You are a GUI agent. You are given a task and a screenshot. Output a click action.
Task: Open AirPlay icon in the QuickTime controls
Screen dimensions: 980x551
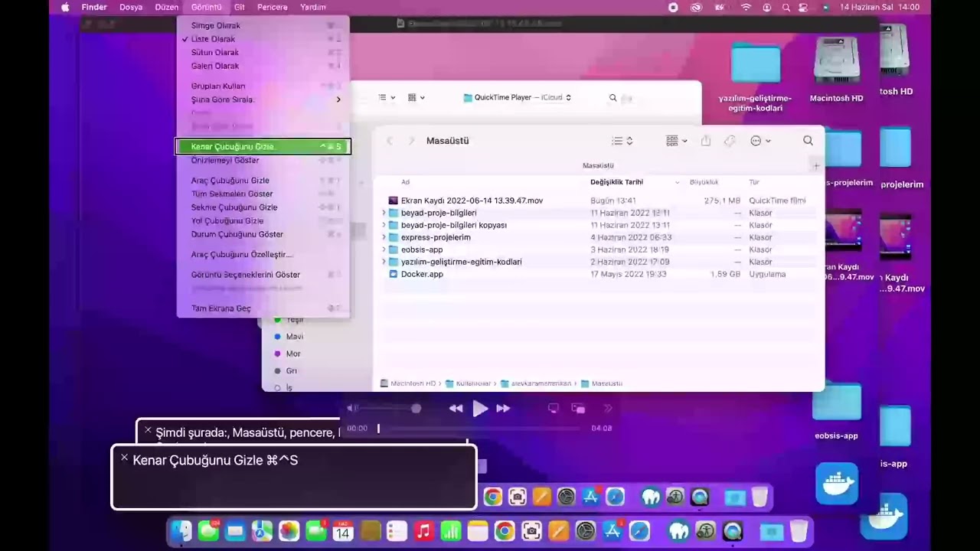tap(553, 409)
